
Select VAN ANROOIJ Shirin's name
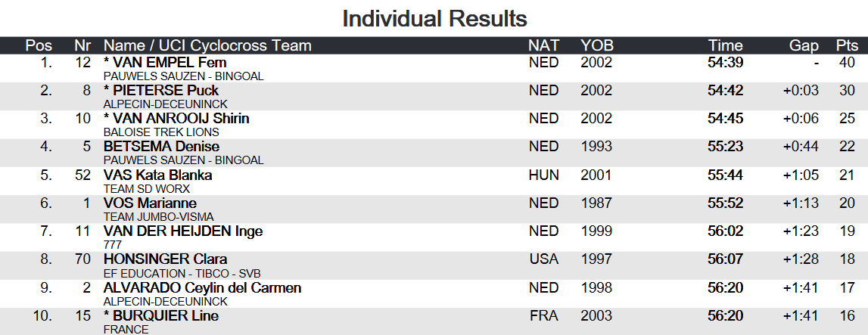[176, 118]
